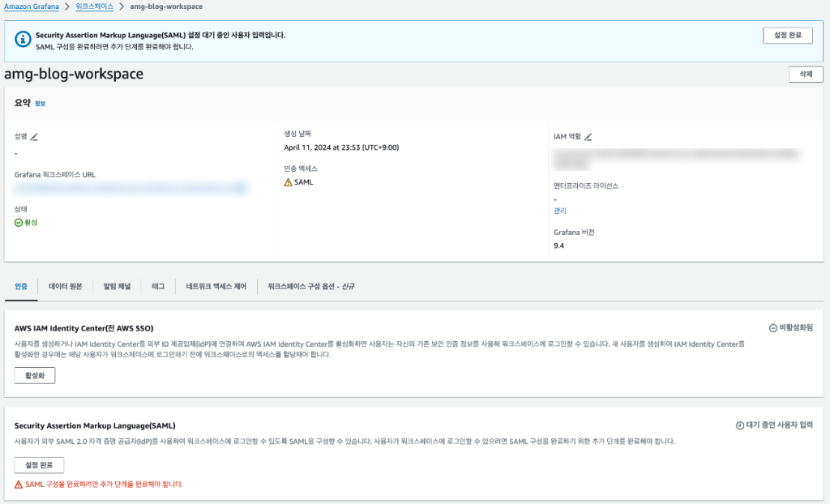
Task: Click the amg-blog-workspace page title
Action: coord(74,74)
